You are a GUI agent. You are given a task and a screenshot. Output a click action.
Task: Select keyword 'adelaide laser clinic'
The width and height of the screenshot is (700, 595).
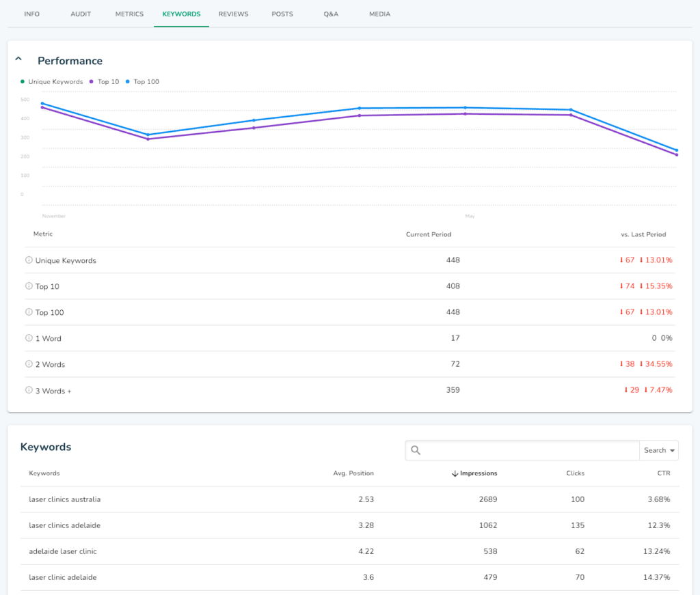(63, 551)
